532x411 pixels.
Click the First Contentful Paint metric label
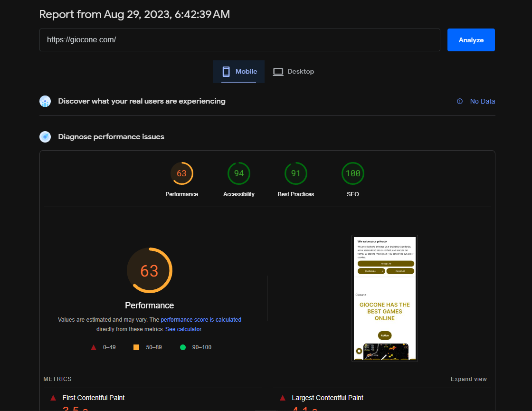93,398
